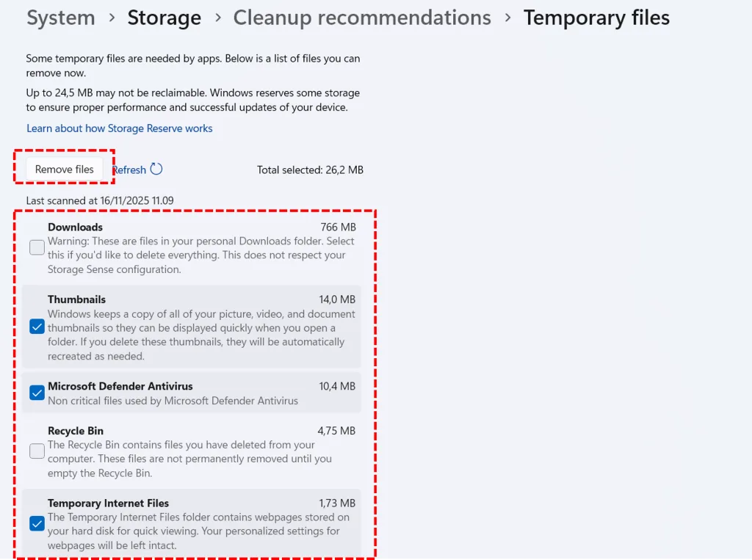Viewport: 752px width, 560px height.
Task: Select the Downloads item title
Action: coord(76,228)
